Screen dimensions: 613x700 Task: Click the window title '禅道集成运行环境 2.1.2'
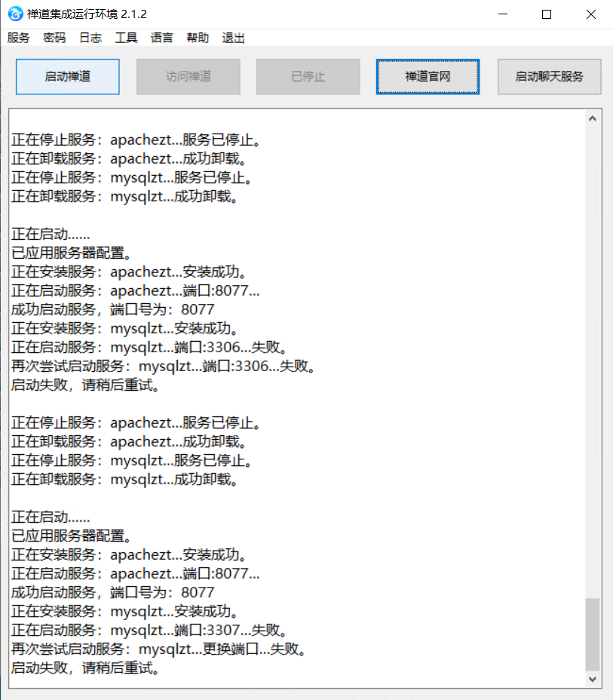pos(87,14)
